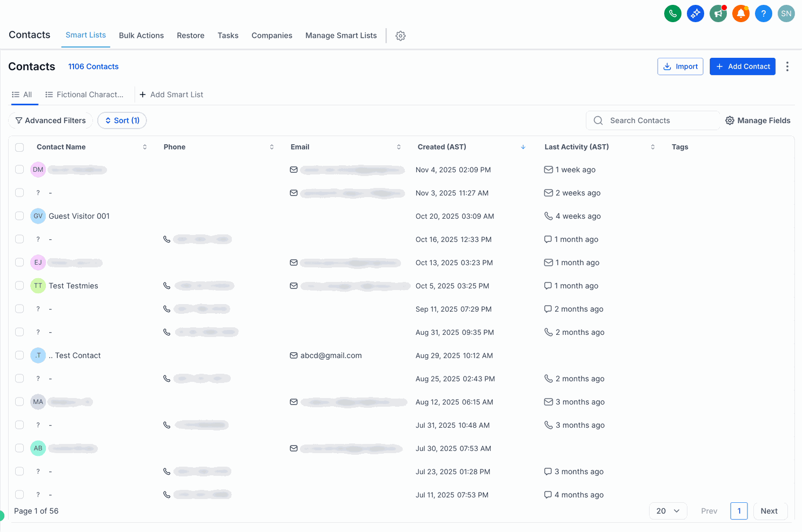
Task: Toggle the select-all contacts checkbox
Action: (x=19, y=147)
